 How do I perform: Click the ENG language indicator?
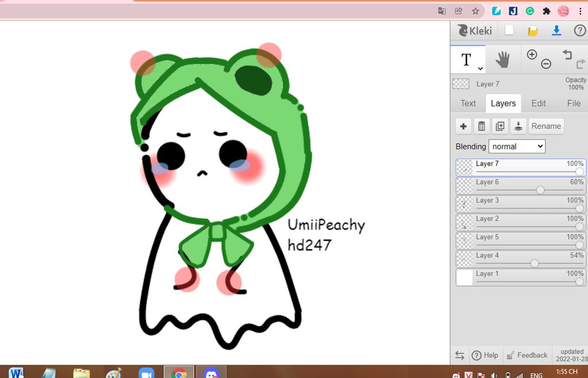click(536, 375)
